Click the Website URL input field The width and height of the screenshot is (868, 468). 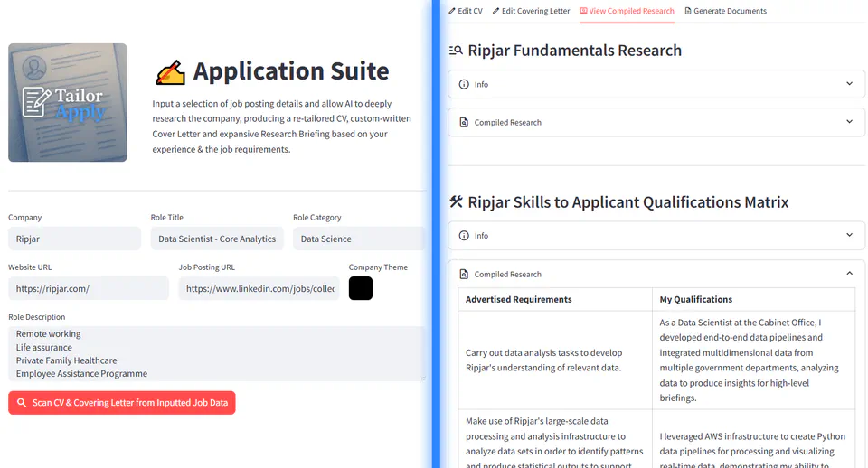pos(89,288)
